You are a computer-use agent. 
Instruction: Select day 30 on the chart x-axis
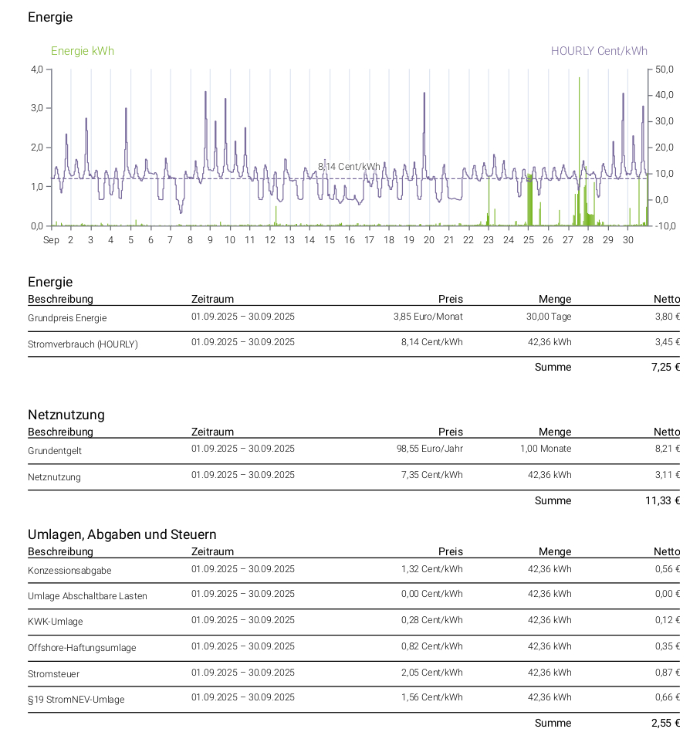coord(628,240)
